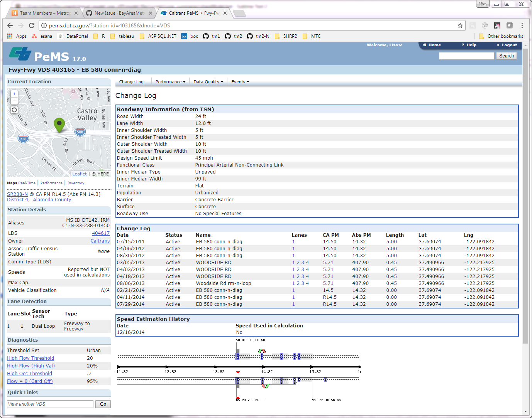Open the Welcome, Lisa user dropdown
Viewport: 532px width, 418px height.
tap(384, 45)
